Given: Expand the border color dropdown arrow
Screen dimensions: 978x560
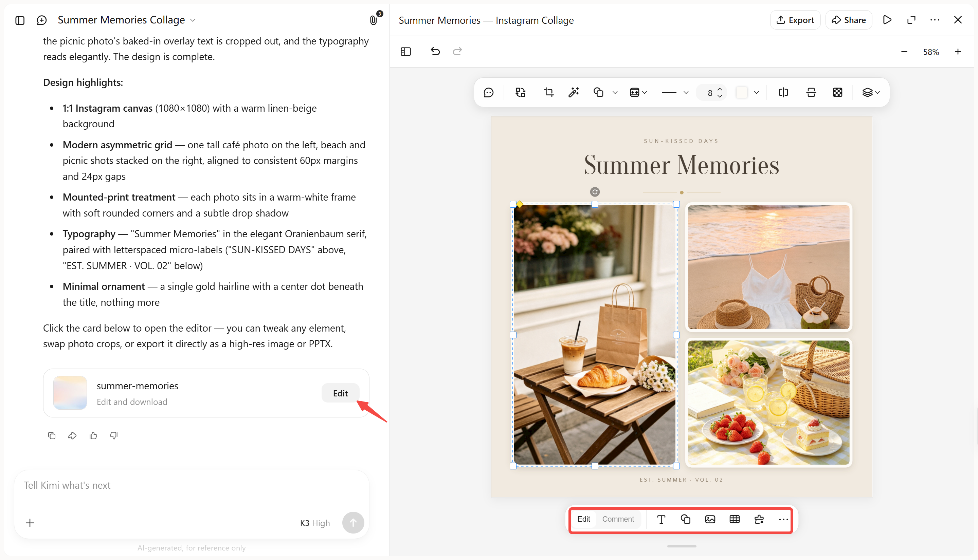Looking at the screenshot, I should tap(756, 93).
